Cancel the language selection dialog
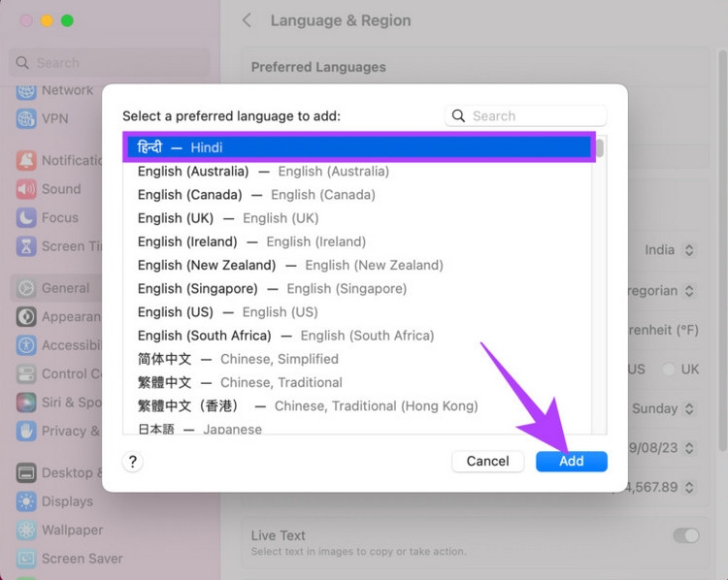Viewport: 728px width, 580px height. coord(488,462)
